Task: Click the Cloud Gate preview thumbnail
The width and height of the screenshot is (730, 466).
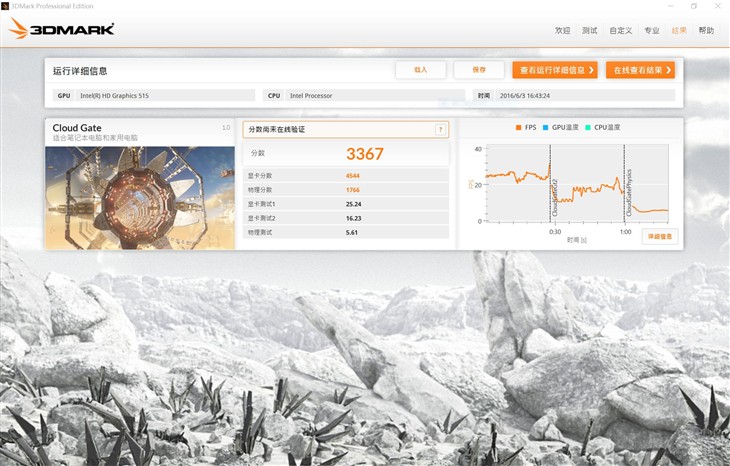Action: click(x=140, y=198)
